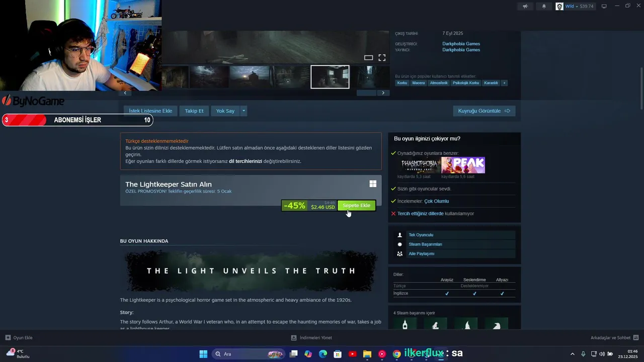Open Tercih ettiğiniz dillerde link

point(421,214)
